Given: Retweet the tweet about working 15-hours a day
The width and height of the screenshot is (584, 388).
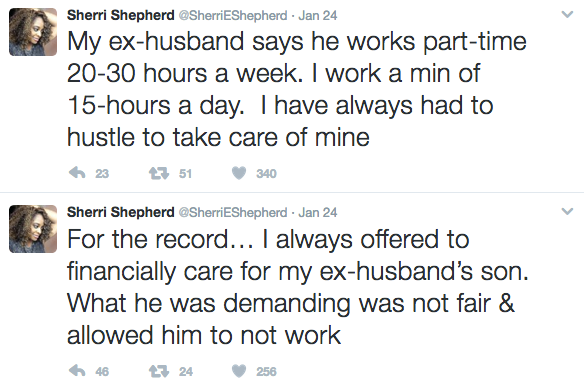Looking at the screenshot, I should pyautogui.click(x=159, y=173).
